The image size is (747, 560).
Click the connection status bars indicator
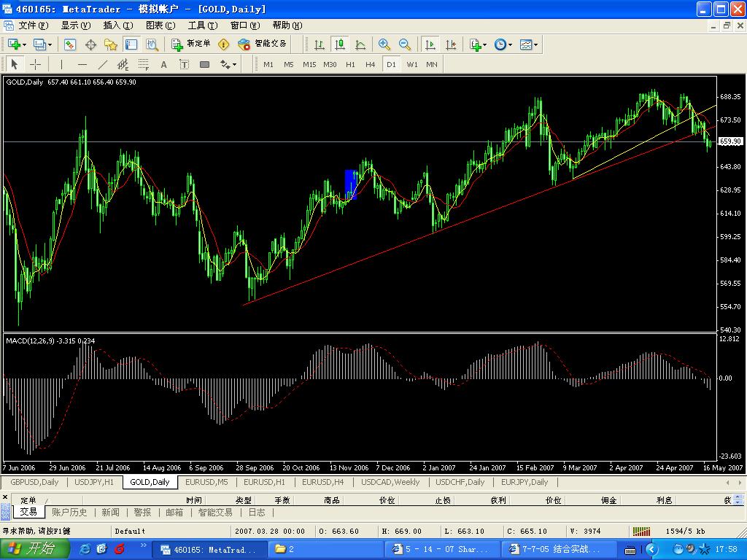(x=641, y=531)
